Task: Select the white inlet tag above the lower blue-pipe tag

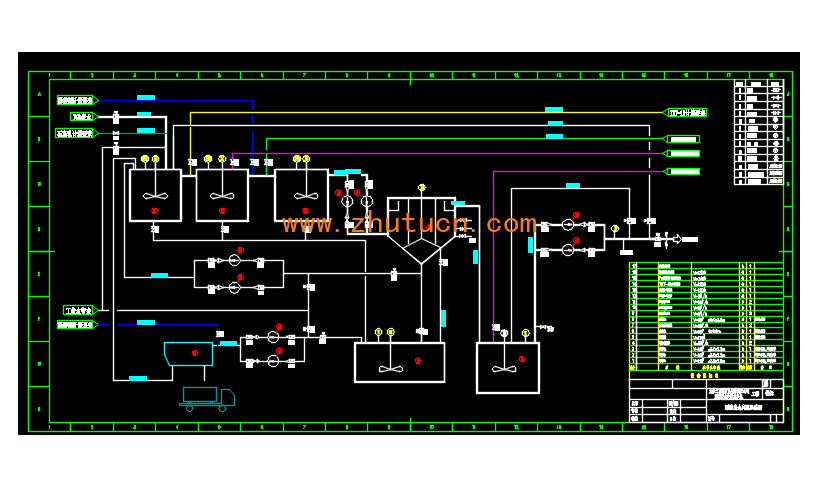Action: pyautogui.click(x=81, y=311)
